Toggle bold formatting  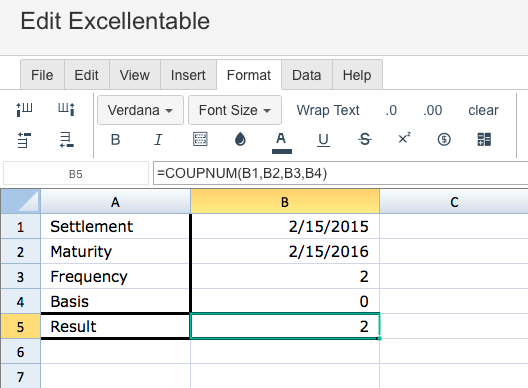pos(115,139)
